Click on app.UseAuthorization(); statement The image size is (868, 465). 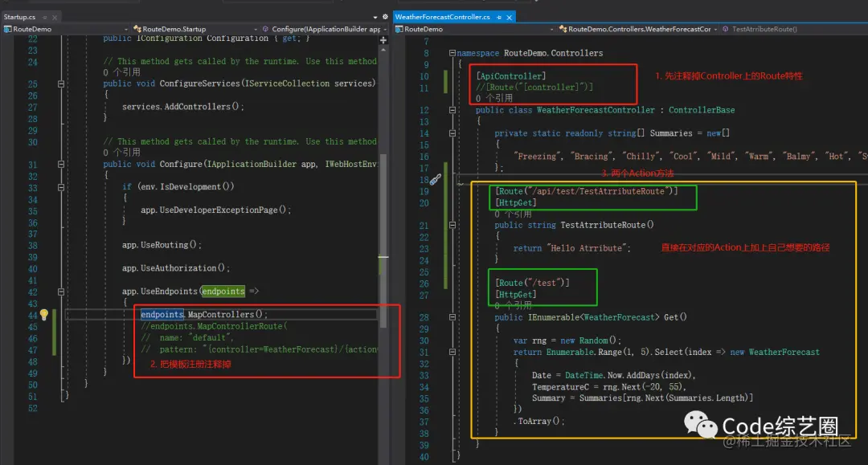pyautogui.click(x=175, y=268)
